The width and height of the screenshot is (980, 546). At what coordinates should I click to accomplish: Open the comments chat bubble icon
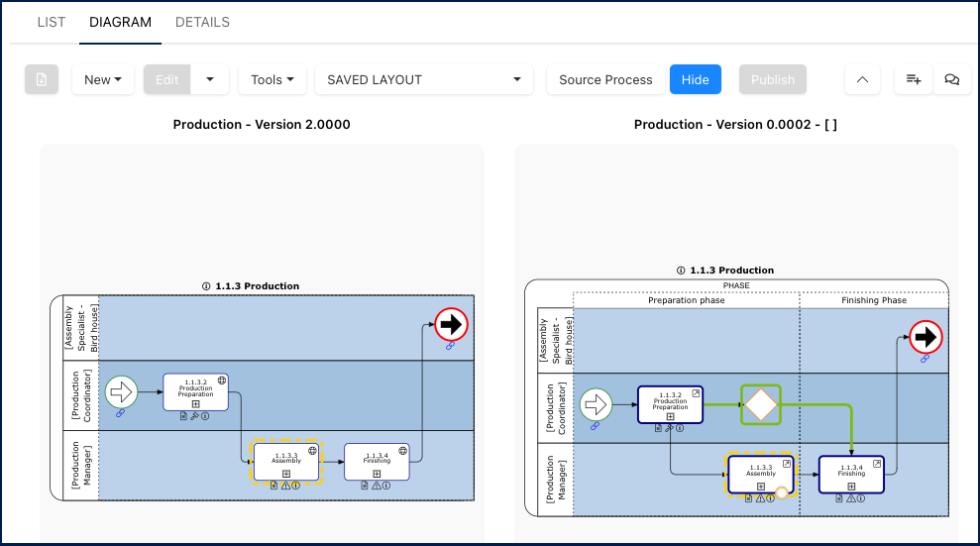point(952,80)
